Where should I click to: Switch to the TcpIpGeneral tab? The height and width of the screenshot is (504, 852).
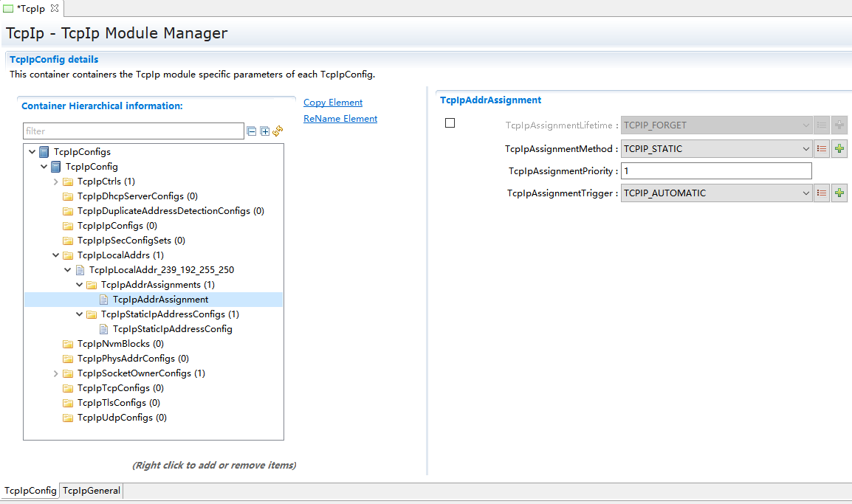(x=92, y=491)
